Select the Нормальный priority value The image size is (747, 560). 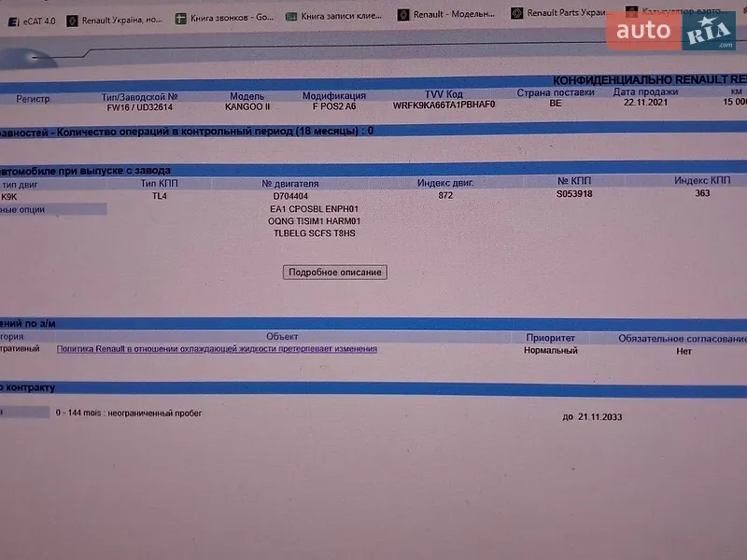click(551, 351)
